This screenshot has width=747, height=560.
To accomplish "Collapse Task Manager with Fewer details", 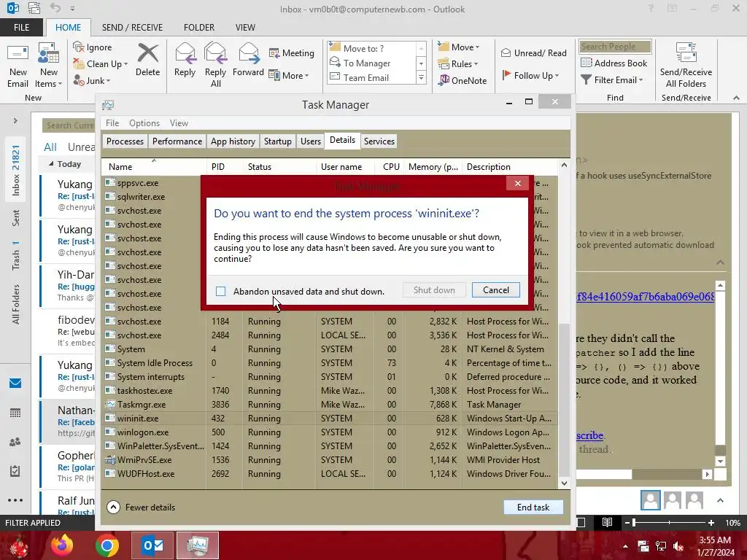I will click(141, 507).
